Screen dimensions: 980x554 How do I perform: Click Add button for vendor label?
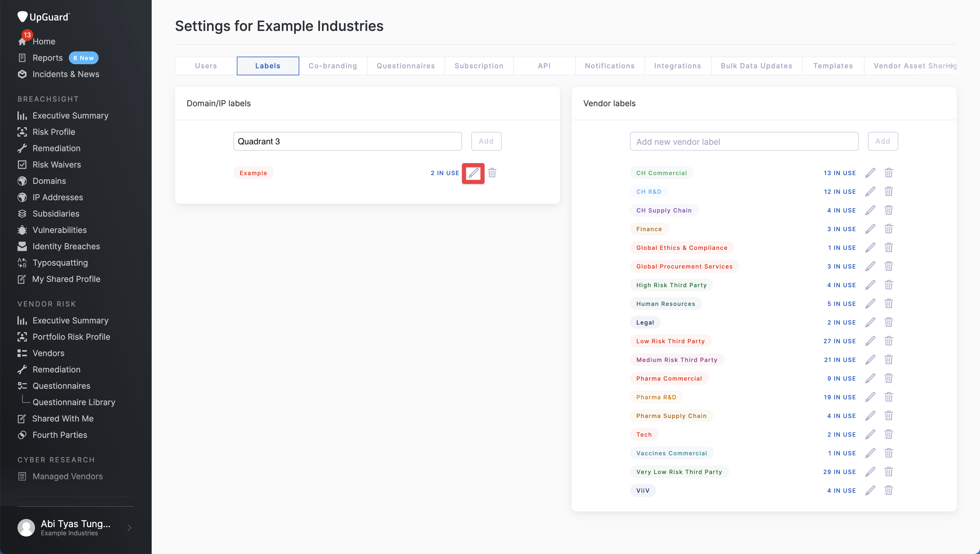(883, 141)
